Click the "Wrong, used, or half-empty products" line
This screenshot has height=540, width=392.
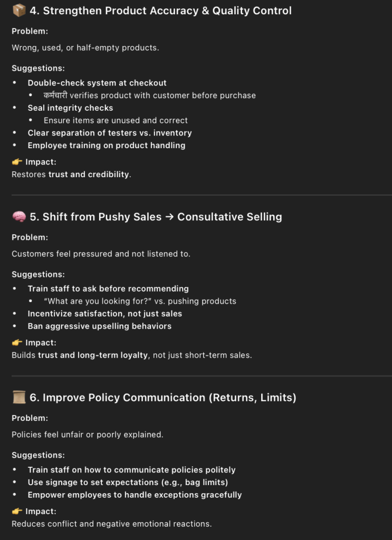(85, 48)
